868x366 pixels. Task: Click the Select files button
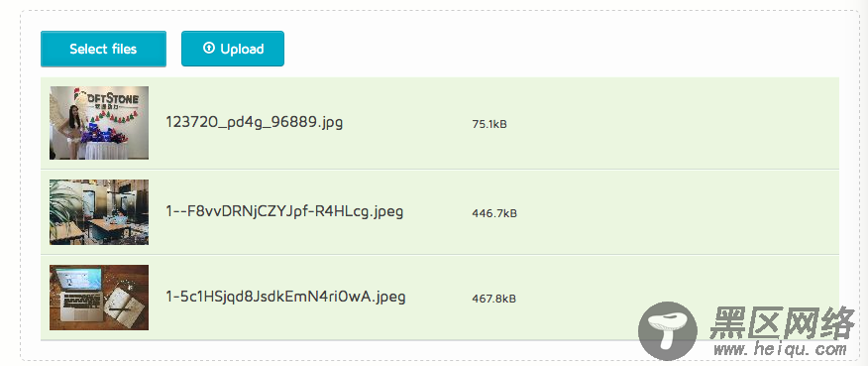click(103, 49)
